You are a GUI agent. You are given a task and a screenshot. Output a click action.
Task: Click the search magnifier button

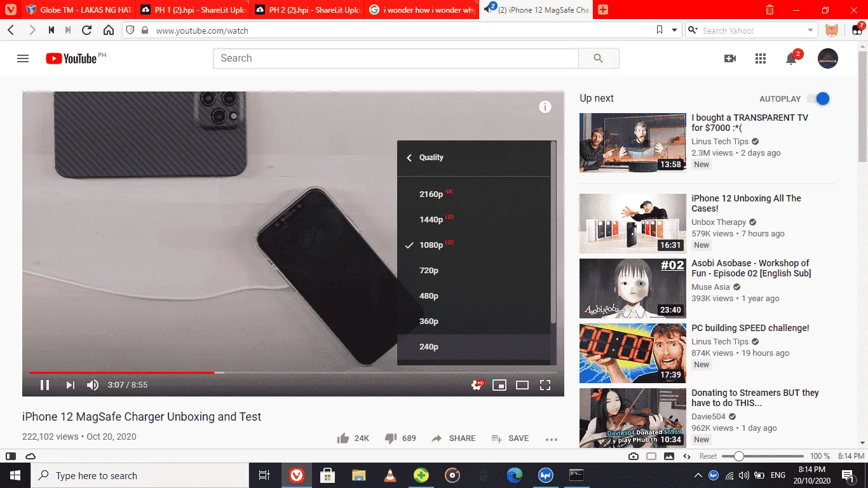[599, 58]
